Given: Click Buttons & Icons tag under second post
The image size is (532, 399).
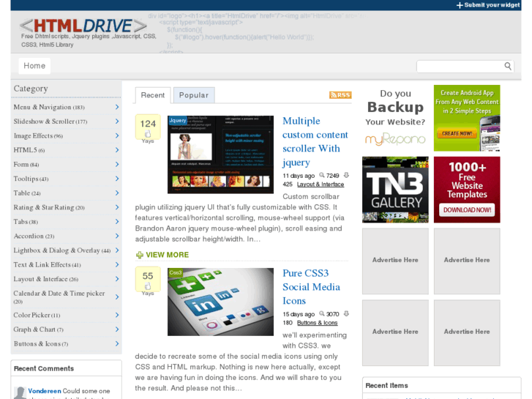Looking at the screenshot, I should coord(318,323).
